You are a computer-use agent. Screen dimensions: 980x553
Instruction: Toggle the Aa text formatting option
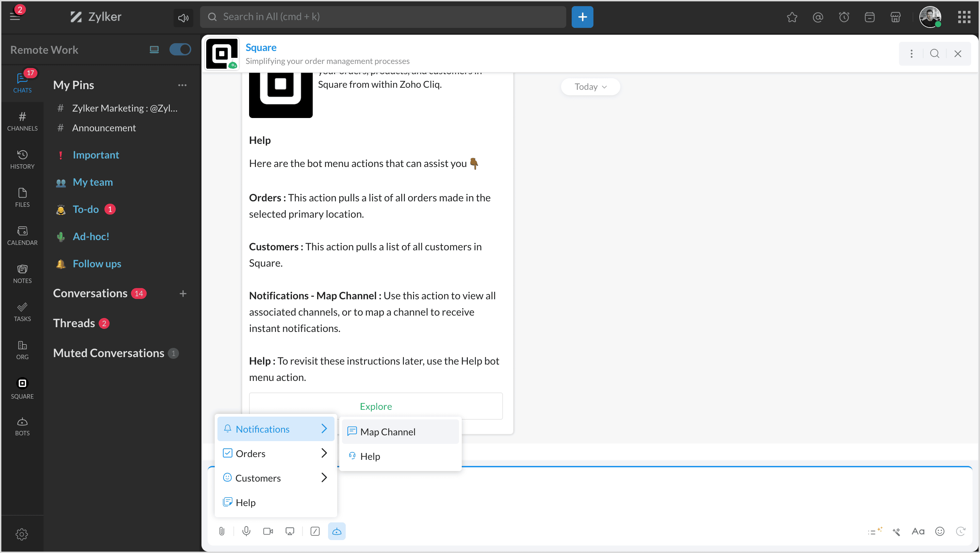(918, 531)
